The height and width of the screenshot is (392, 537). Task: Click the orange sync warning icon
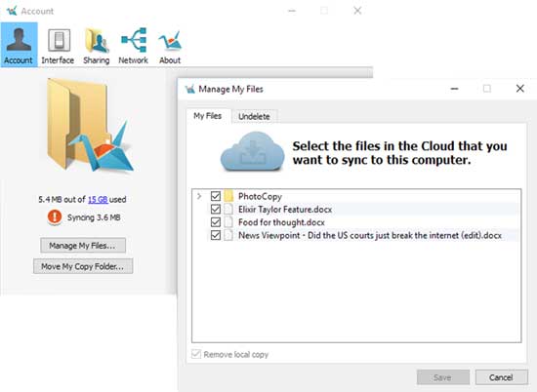tap(55, 217)
